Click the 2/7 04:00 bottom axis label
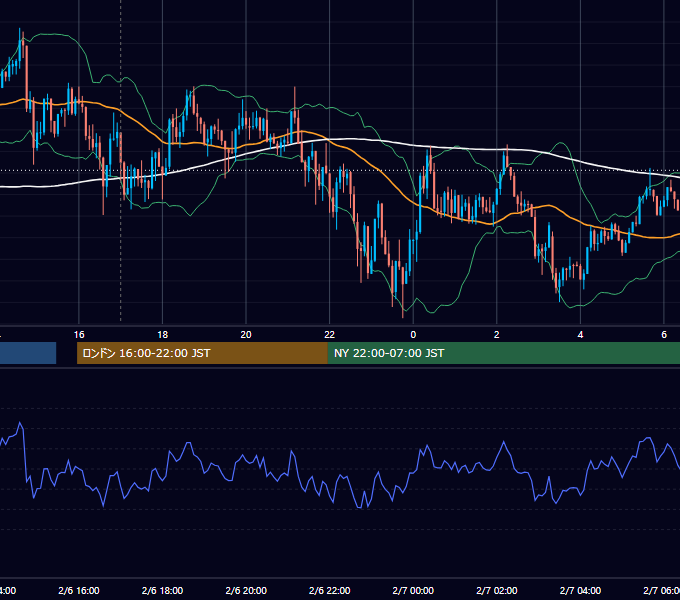 pos(580,590)
